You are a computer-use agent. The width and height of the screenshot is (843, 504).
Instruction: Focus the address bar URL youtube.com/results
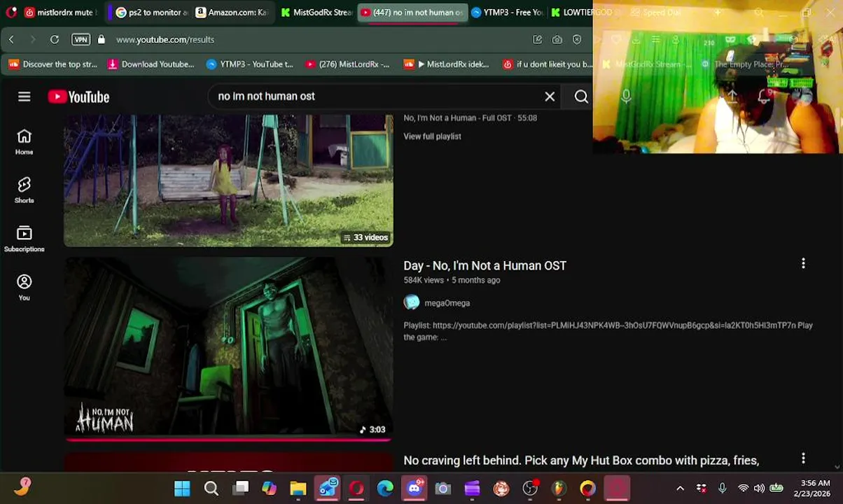tap(165, 39)
